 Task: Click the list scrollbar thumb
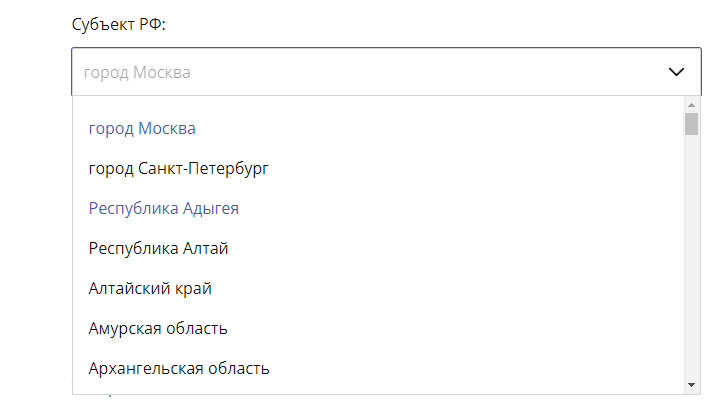[691, 123]
